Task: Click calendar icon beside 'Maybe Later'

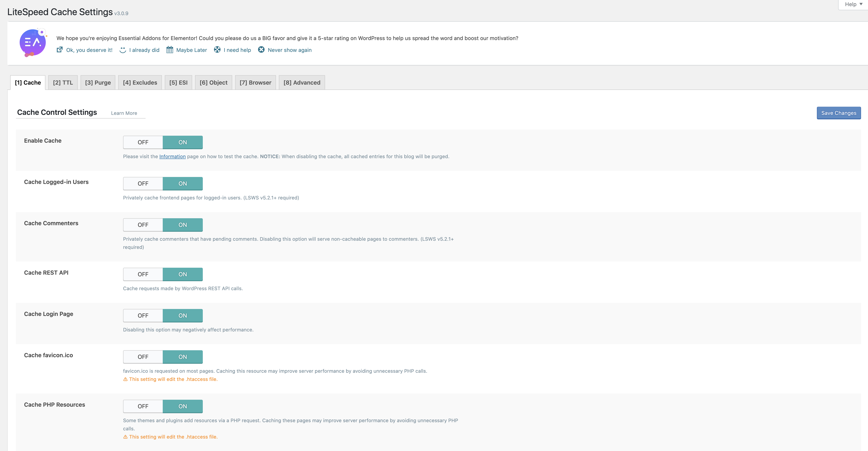Action: click(170, 50)
